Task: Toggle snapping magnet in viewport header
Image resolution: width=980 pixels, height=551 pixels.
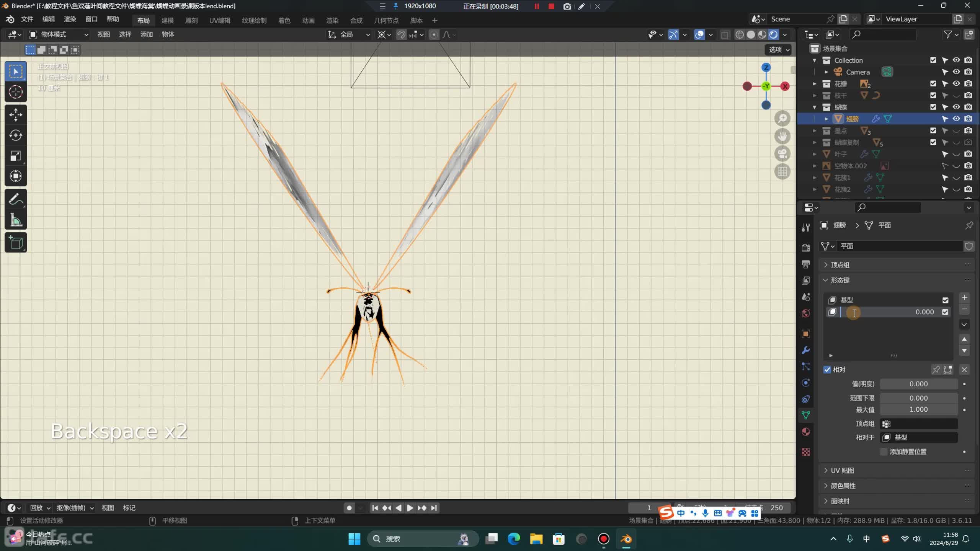Action: (x=401, y=35)
